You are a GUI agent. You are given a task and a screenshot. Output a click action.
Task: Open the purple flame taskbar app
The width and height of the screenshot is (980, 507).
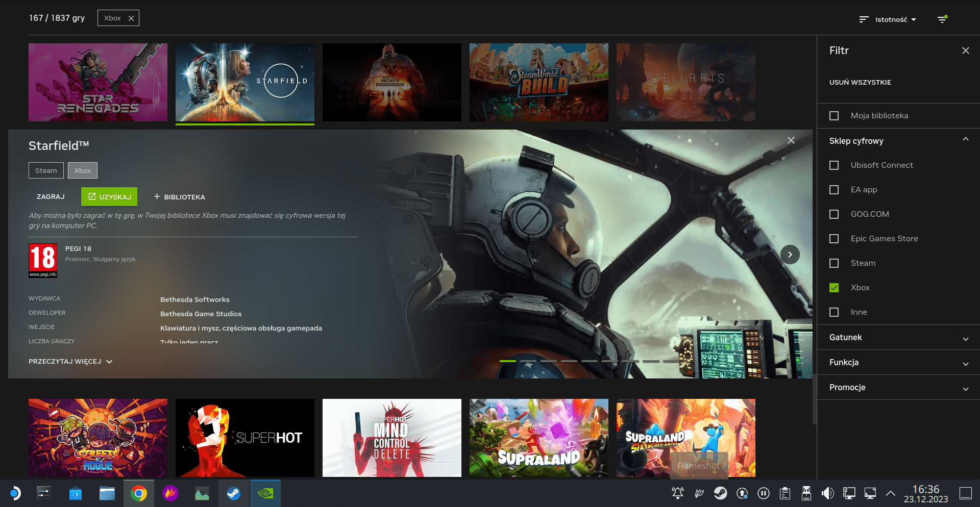[x=170, y=493]
